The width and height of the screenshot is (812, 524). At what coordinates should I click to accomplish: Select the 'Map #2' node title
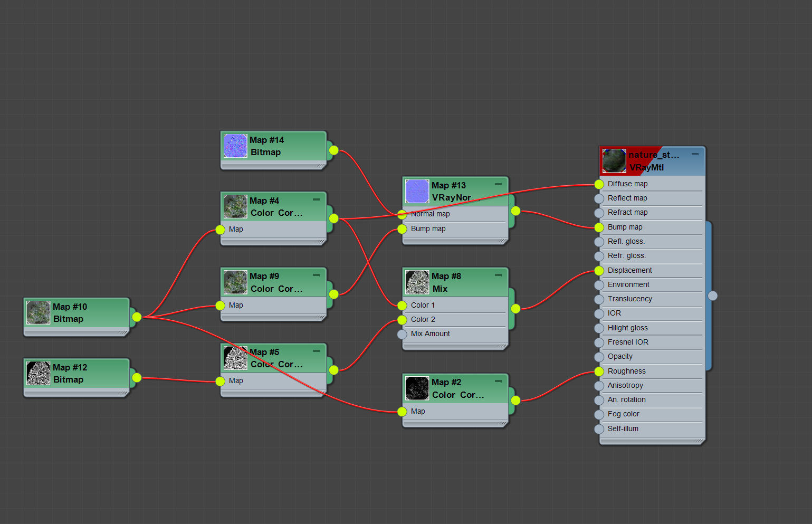coord(446,382)
